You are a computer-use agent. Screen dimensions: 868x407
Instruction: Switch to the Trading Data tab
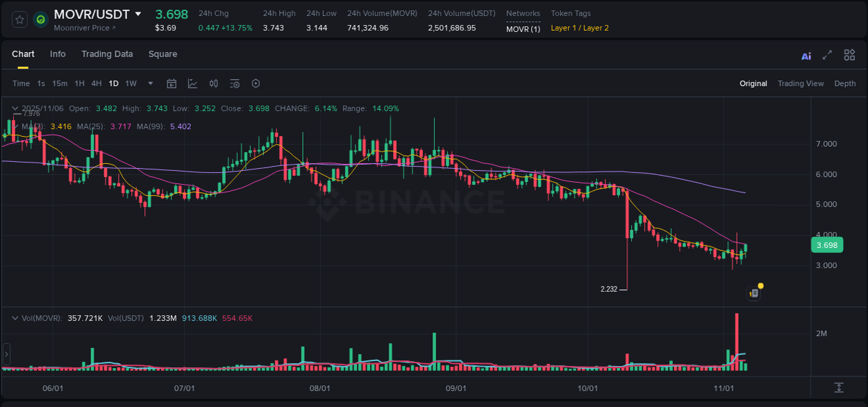(107, 54)
